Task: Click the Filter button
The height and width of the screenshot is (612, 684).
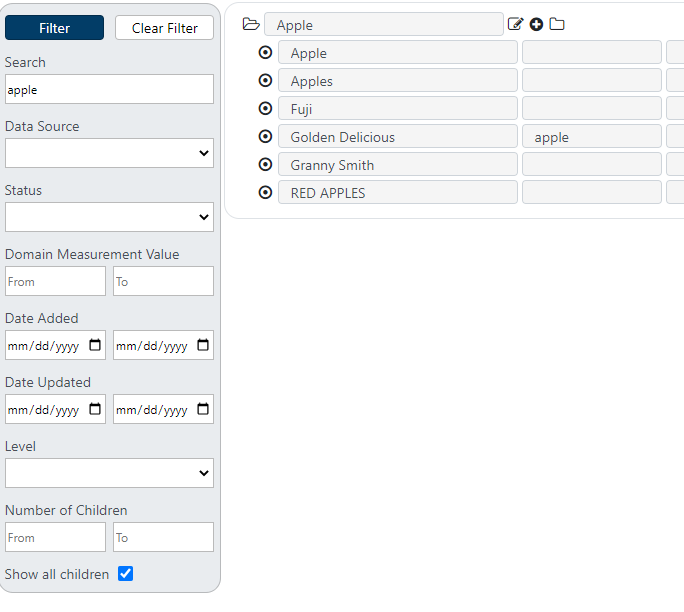Action: point(55,28)
